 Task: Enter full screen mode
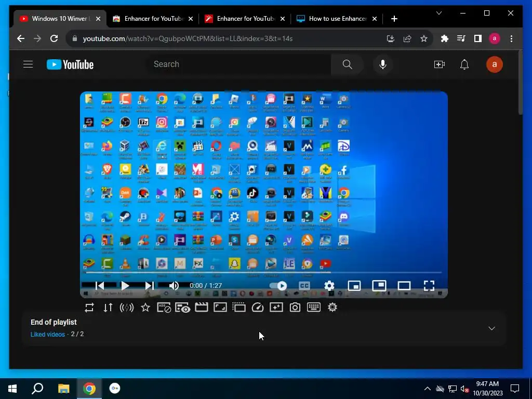pos(429,286)
